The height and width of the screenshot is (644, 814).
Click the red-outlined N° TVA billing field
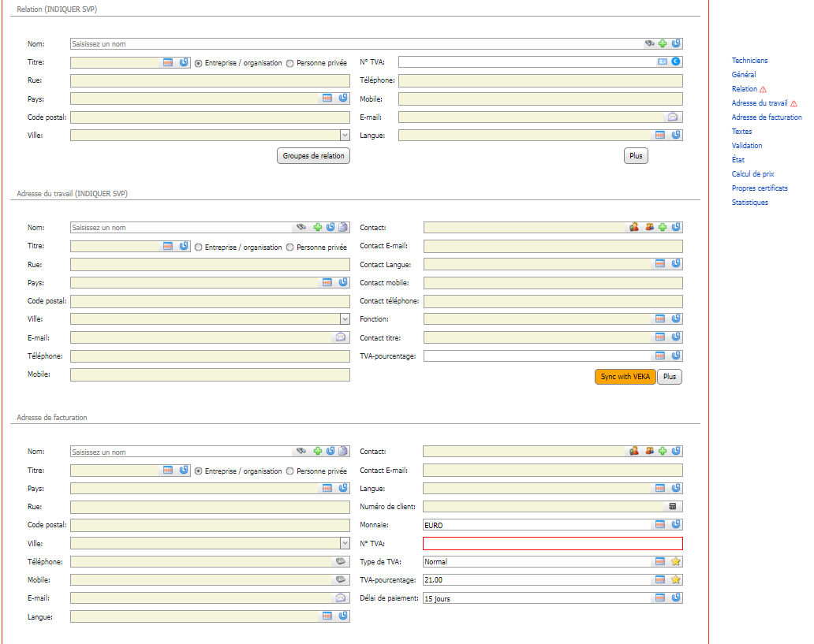pos(553,543)
